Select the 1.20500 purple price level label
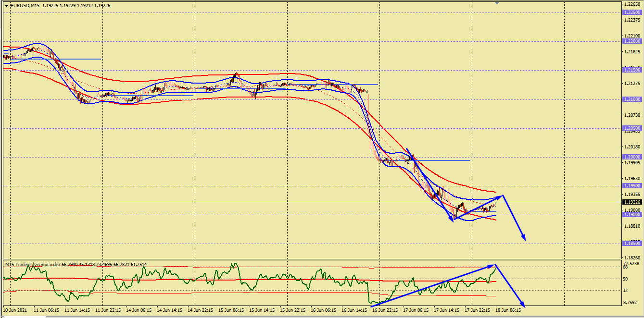The height and width of the screenshot is (318, 644). (632, 128)
